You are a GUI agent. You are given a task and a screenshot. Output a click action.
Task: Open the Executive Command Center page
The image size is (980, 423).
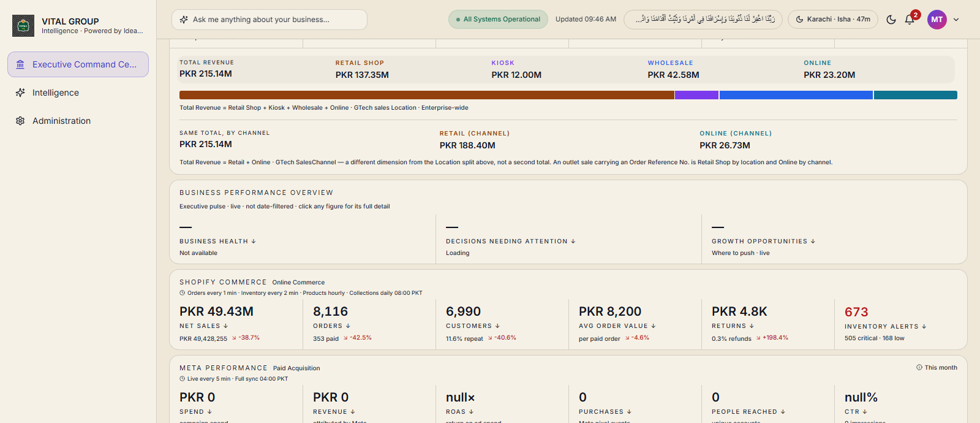click(x=78, y=64)
